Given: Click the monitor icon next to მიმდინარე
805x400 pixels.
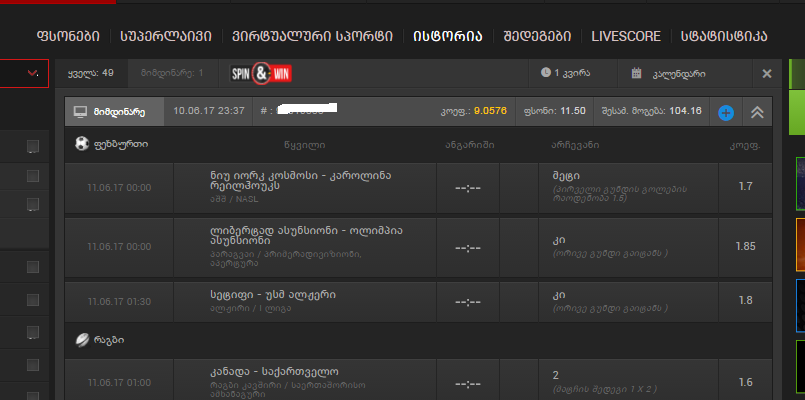Looking at the screenshot, I should tap(81, 112).
